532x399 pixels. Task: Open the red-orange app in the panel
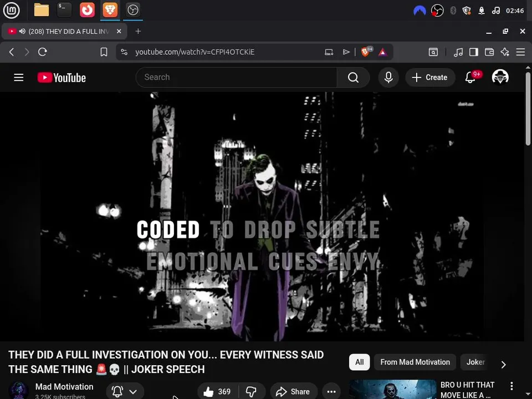pyautogui.click(x=87, y=10)
